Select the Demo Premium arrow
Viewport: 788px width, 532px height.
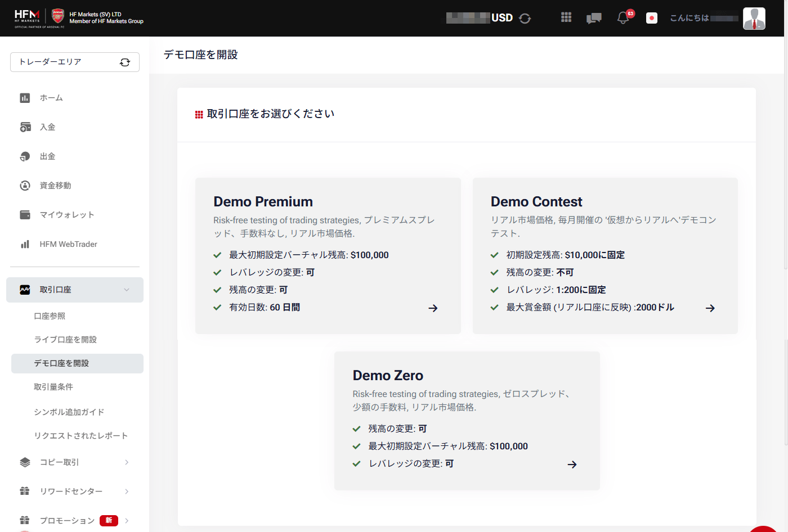[433, 308]
